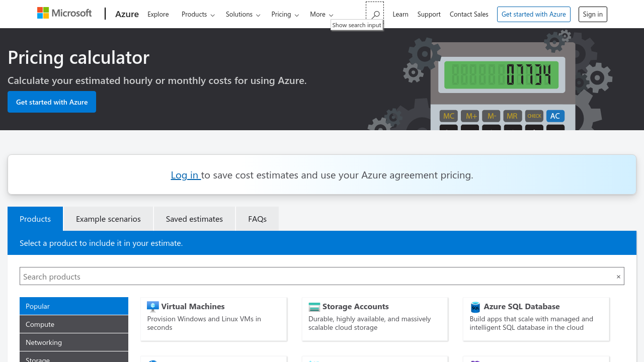Expand the Solutions dropdown menu
The image size is (644, 362).
click(243, 14)
